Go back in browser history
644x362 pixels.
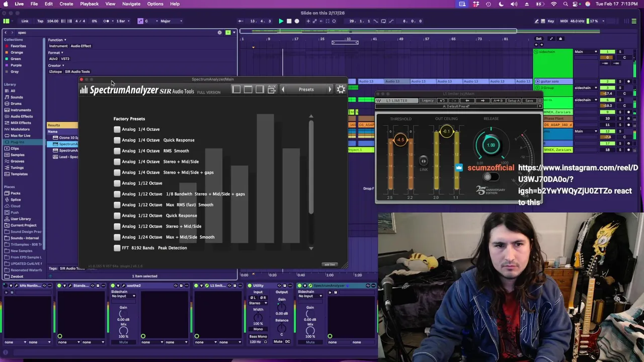pos(6,32)
